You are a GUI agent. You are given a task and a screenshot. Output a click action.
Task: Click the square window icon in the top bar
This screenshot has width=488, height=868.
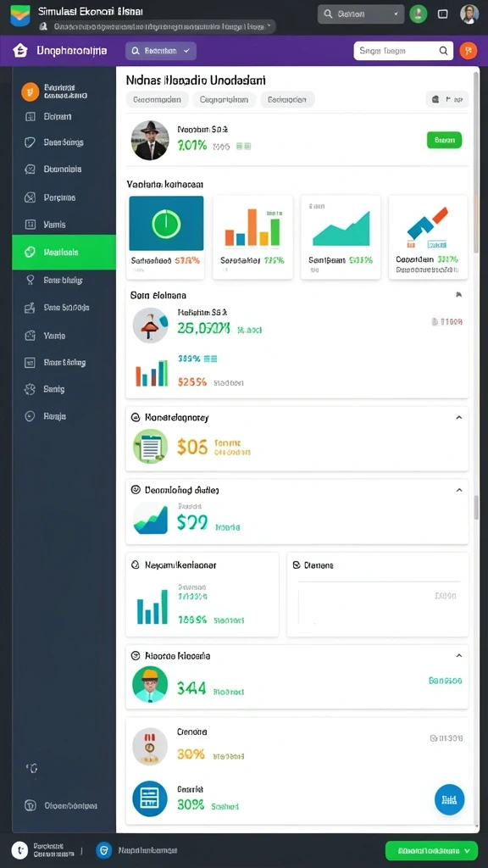(442, 14)
